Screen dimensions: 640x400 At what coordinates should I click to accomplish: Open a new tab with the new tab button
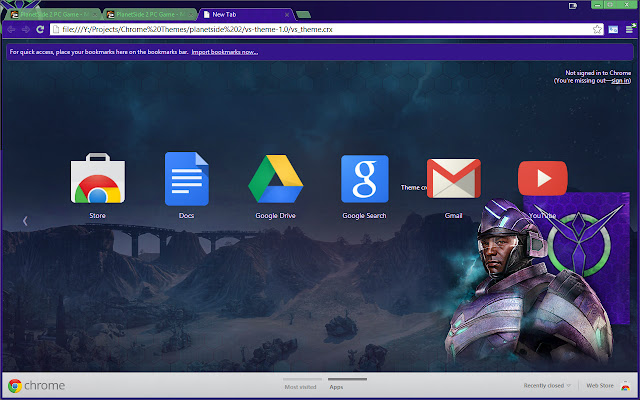pos(303,15)
